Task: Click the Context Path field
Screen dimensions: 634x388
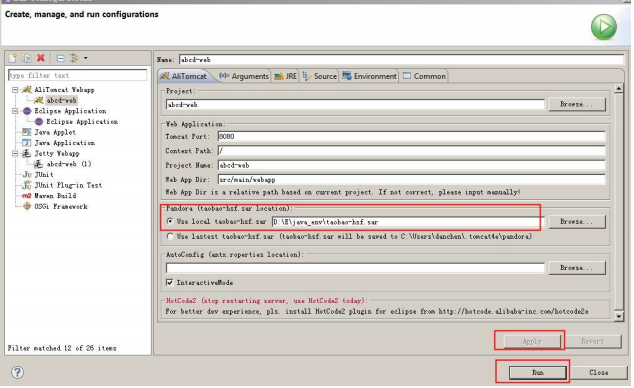Action: point(411,151)
